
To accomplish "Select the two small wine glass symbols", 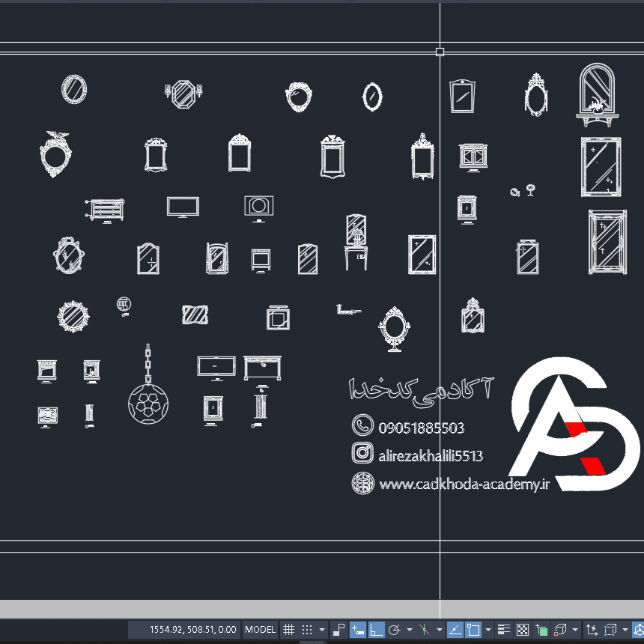I will pyautogui.click(x=523, y=190).
